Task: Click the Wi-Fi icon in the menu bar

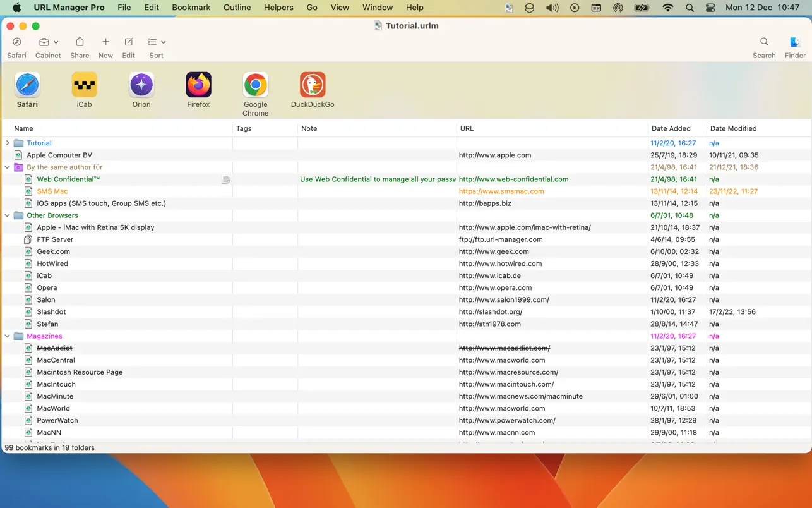Action: click(x=667, y=7)
